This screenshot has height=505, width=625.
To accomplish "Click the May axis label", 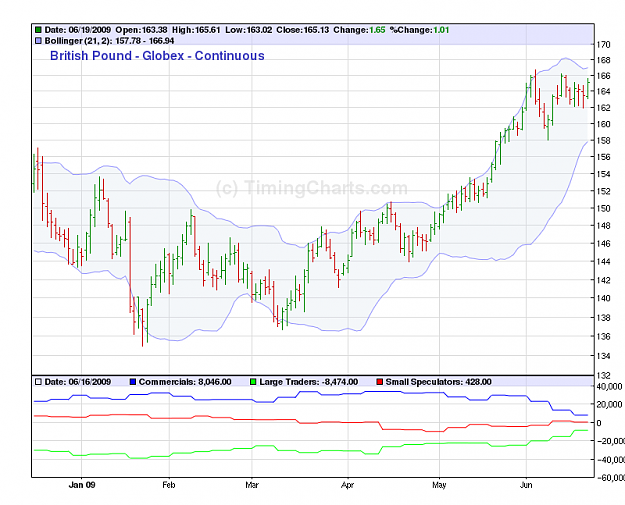I will [x=439, y=485].
